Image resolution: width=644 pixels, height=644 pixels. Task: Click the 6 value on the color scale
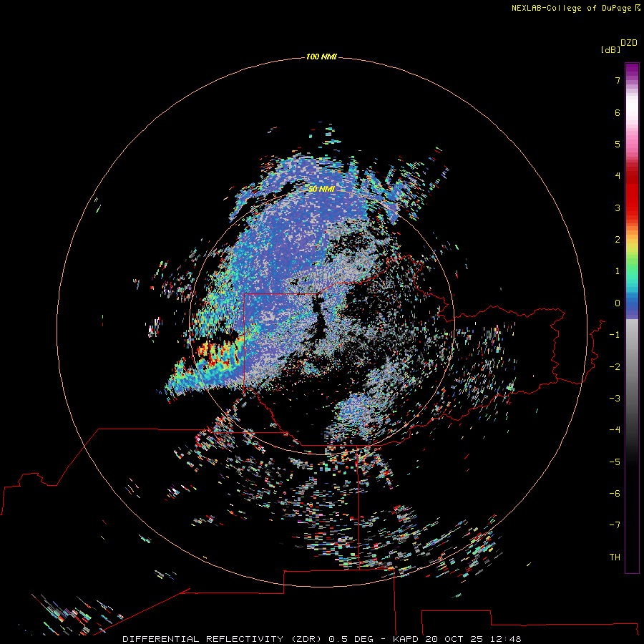click(618, 112)
